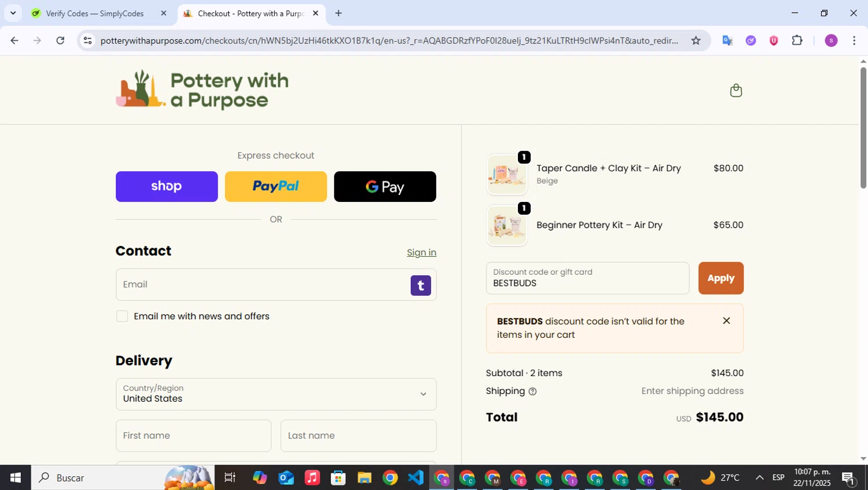Open a new browser tab

339,13
